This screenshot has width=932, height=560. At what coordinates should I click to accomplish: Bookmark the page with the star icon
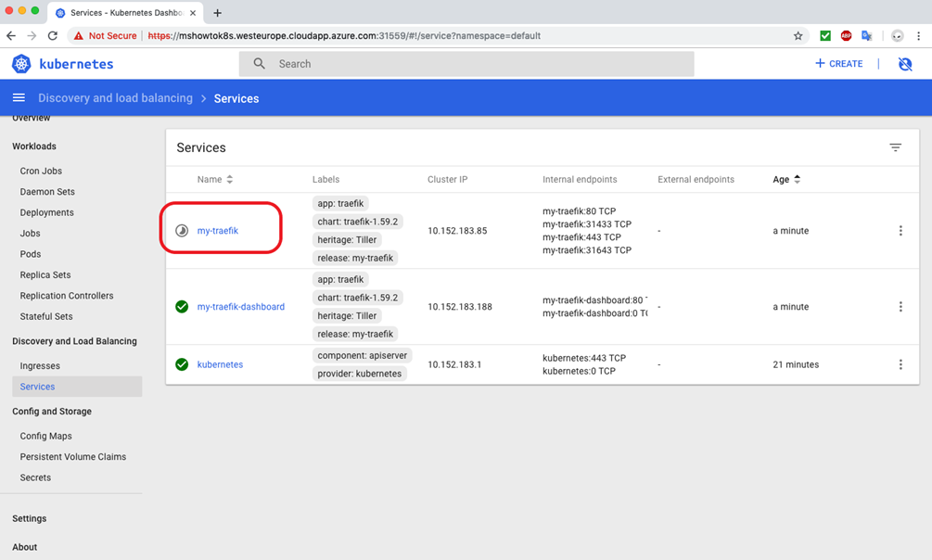(798, 35)
